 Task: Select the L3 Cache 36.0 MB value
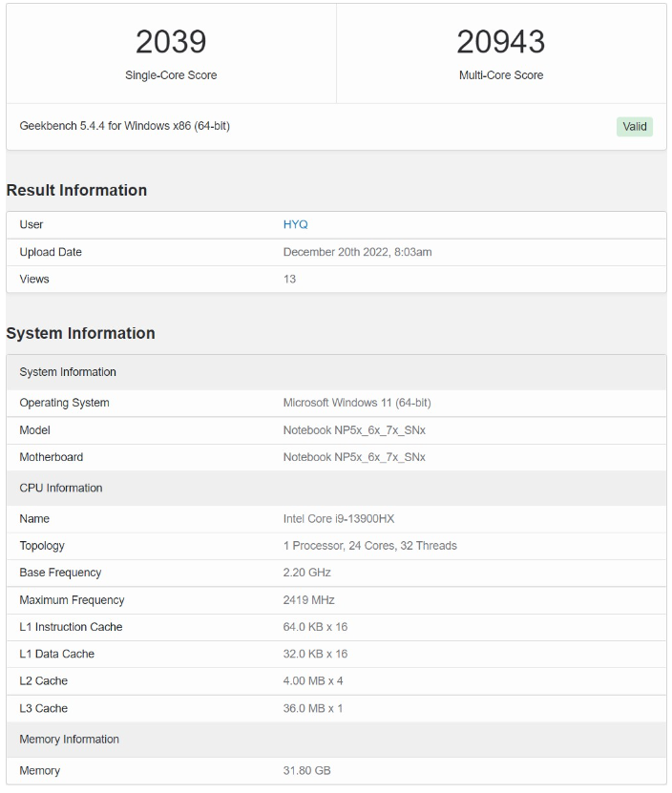click(x=313, y=708)
